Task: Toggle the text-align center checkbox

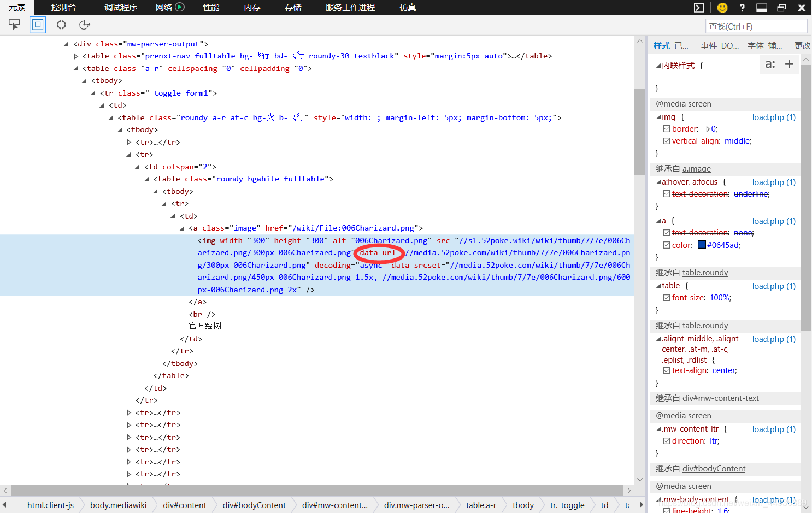Action: point(667,370)
